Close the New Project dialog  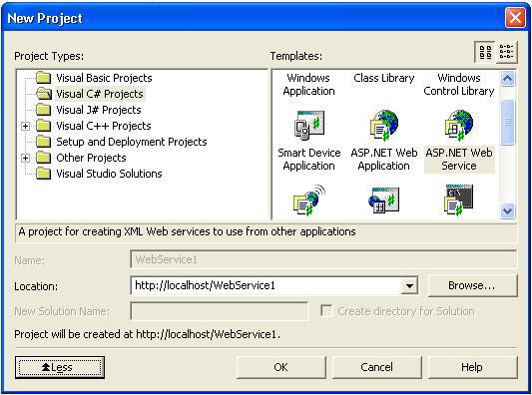point(515,18)
